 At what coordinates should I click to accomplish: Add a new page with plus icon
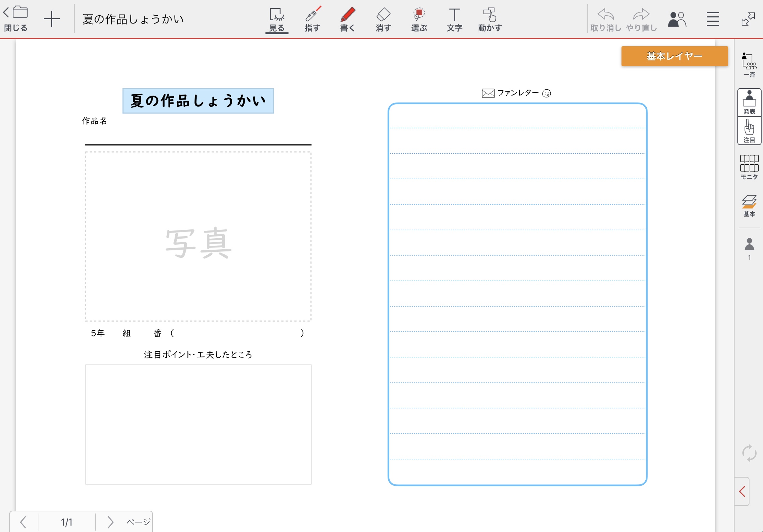(52, 18)
